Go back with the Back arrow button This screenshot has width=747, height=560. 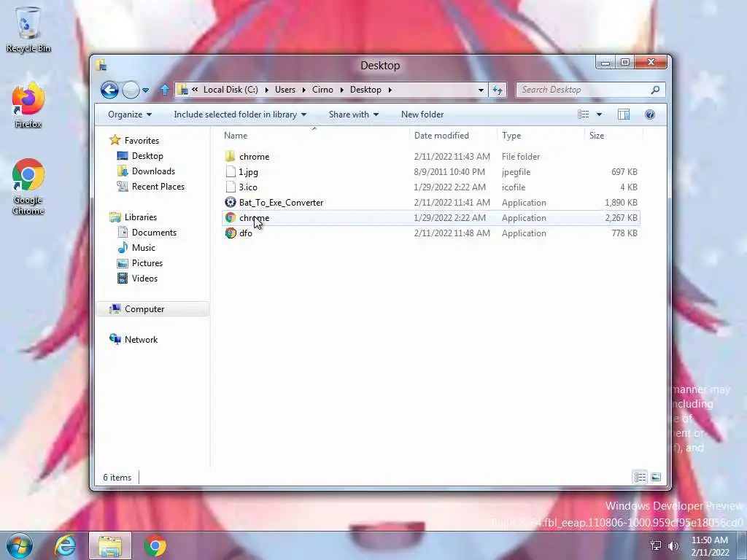click(109, 90)
